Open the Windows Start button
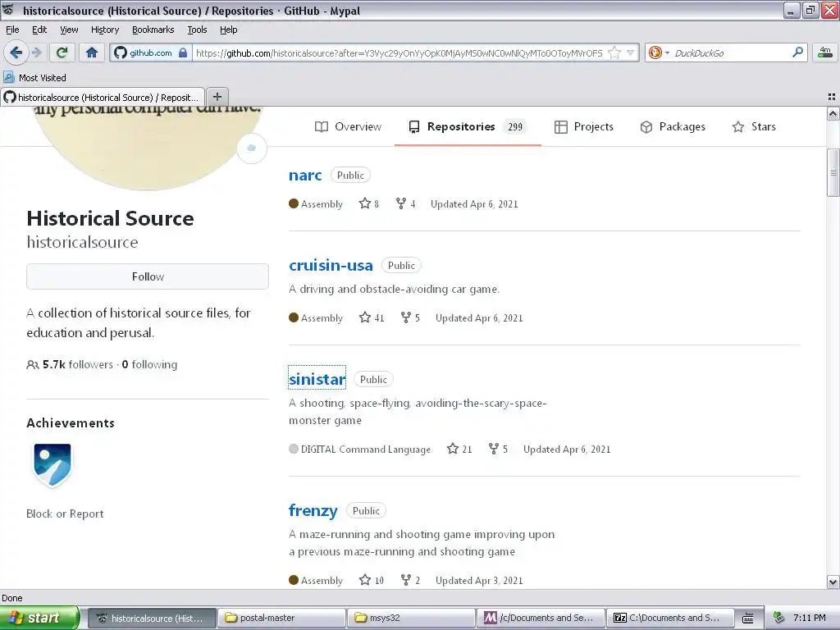The height and width of the screenshot is (630, 840). pos(39,618)
